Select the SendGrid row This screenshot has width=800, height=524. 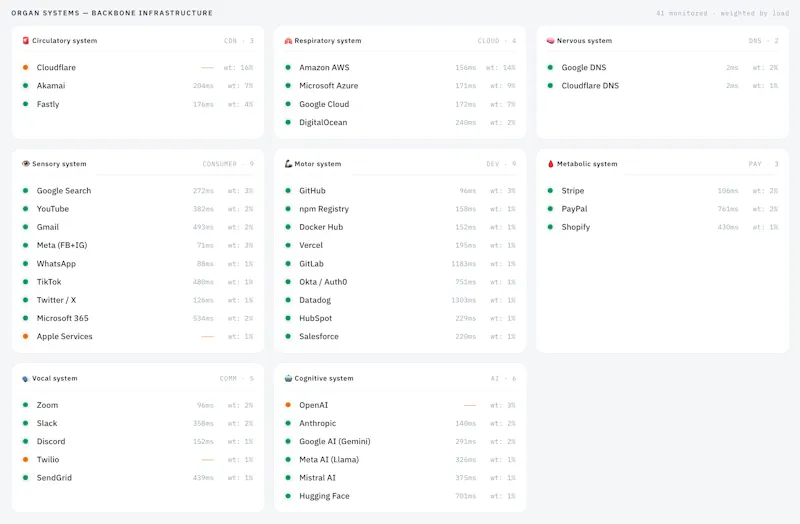coord(138,478)
